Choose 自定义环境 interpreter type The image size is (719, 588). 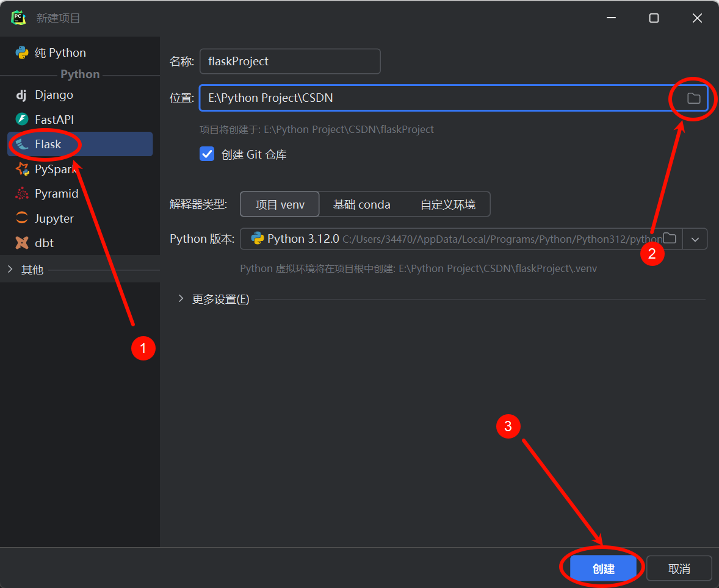[448, 204]
